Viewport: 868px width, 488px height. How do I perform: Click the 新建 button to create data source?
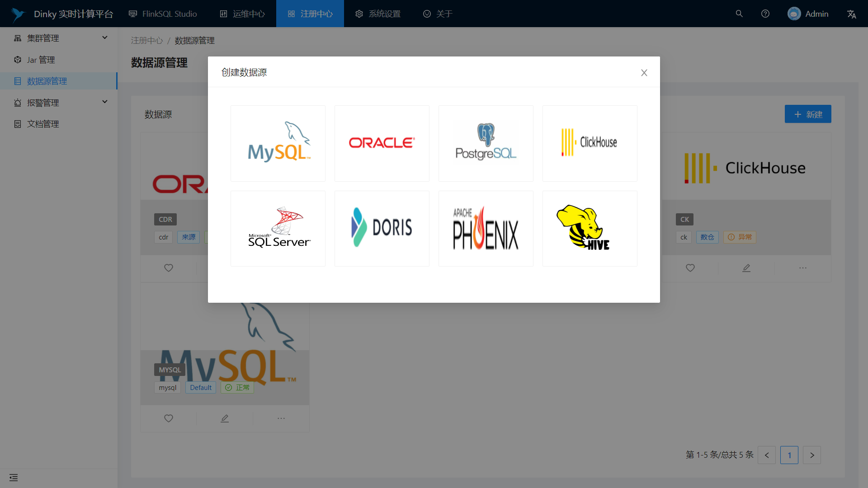pyautogui.click(x=808, y=114)
